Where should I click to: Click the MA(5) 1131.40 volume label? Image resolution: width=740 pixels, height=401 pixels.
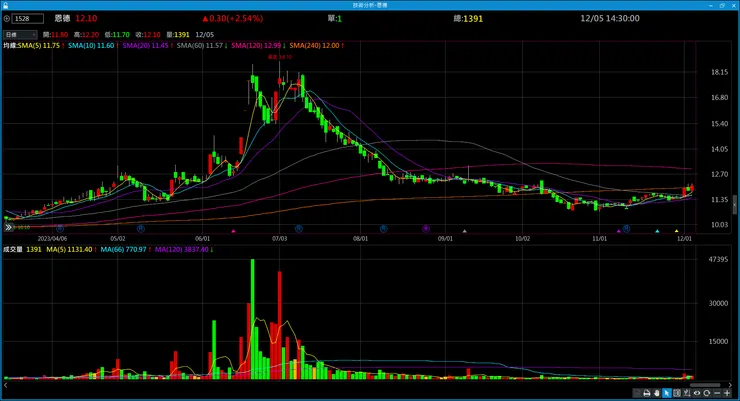(x=71, y=249)
